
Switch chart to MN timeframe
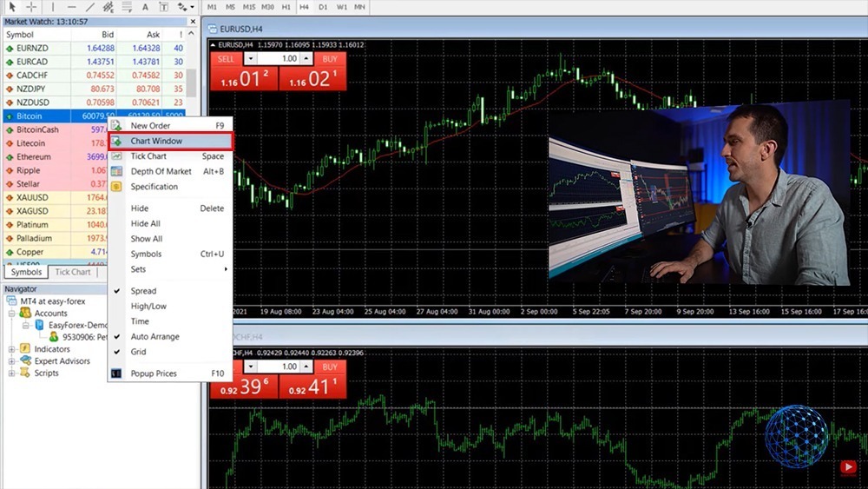[359, 7]
